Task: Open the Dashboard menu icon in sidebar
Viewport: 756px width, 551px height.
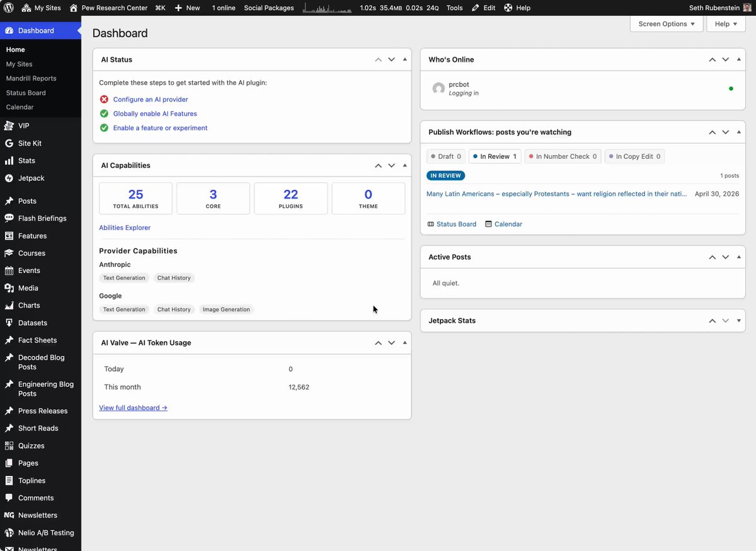Action: (9, 30)
